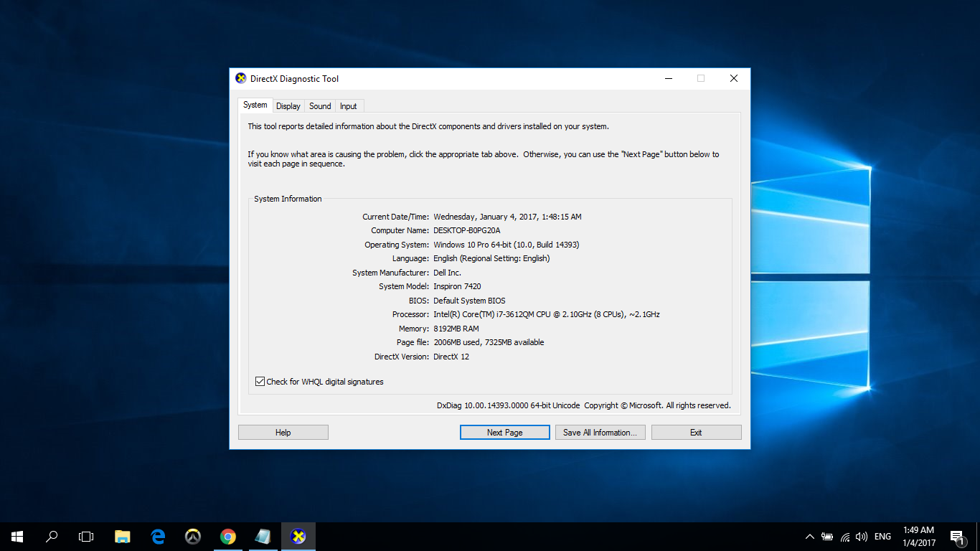Click the Inspiron 7420 model value
The width and height of the screenshot is (980, 551).
457,286
